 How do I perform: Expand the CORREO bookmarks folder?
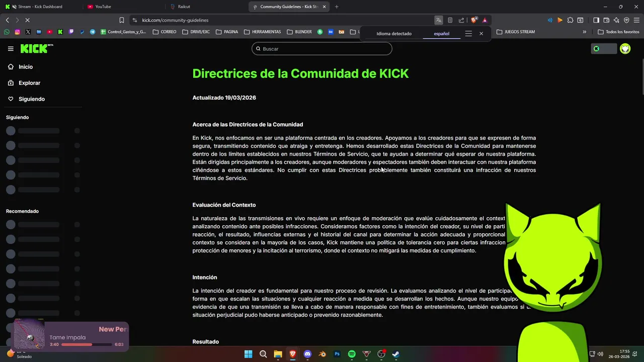[x=165, y=32]
